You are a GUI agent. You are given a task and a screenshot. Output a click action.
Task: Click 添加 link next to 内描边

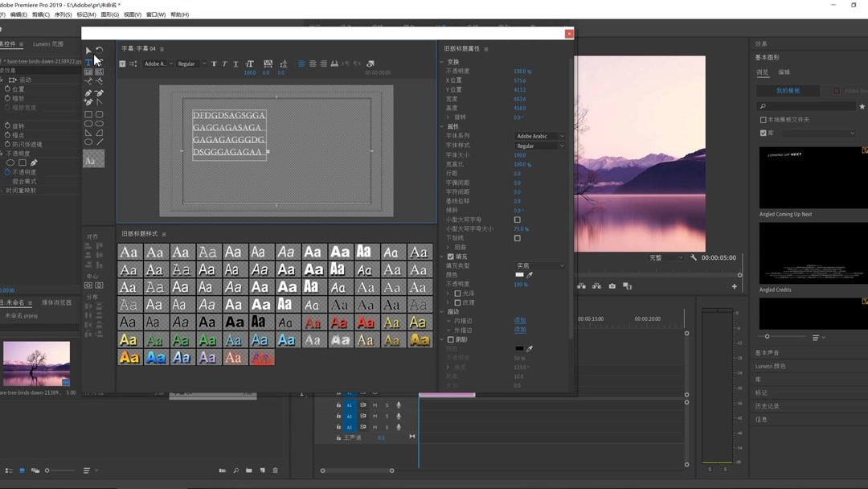[x=520, y=321]
